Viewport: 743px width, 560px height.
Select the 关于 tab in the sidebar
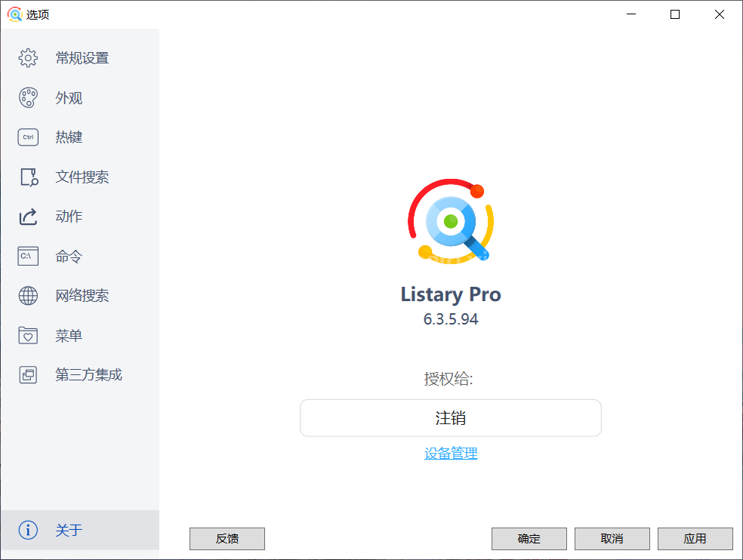click(68, 531)
